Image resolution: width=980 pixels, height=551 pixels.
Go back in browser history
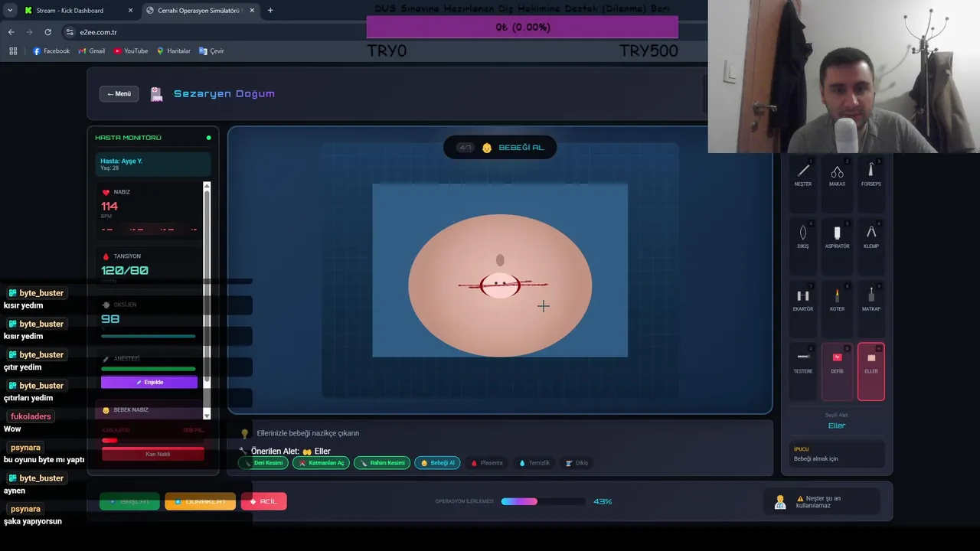[x=11, y=32]
